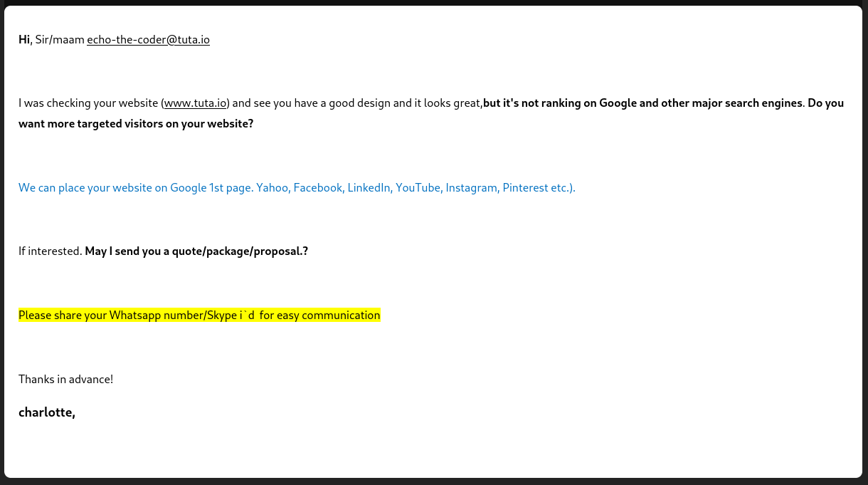
Task: Click the word "Facebook" in blue line
Action: tap(317, 188)
